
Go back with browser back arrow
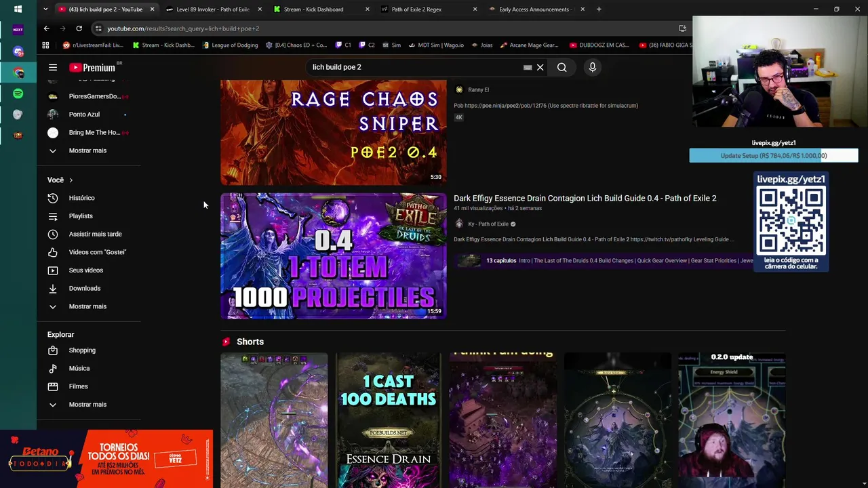(x=46, y=28)
